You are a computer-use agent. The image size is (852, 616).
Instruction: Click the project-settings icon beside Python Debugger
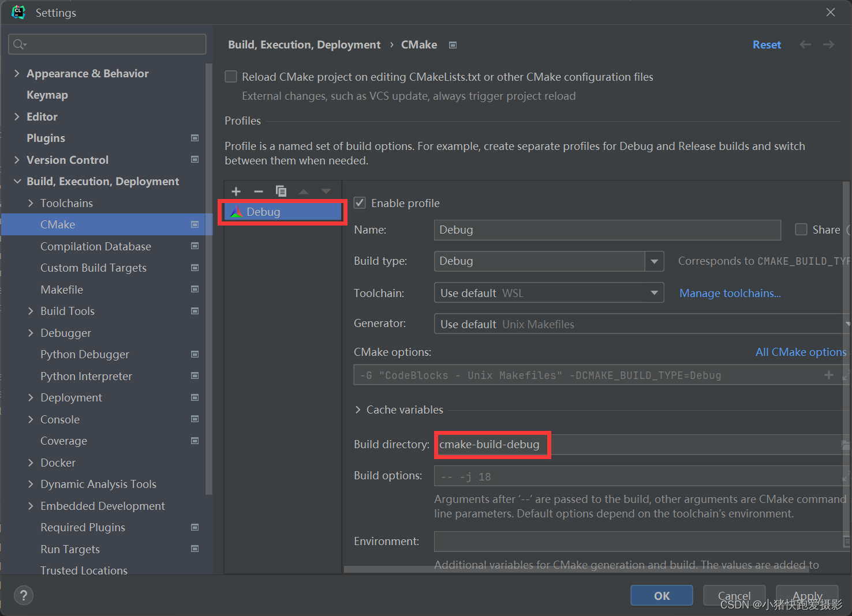click(x=195, y=354)
